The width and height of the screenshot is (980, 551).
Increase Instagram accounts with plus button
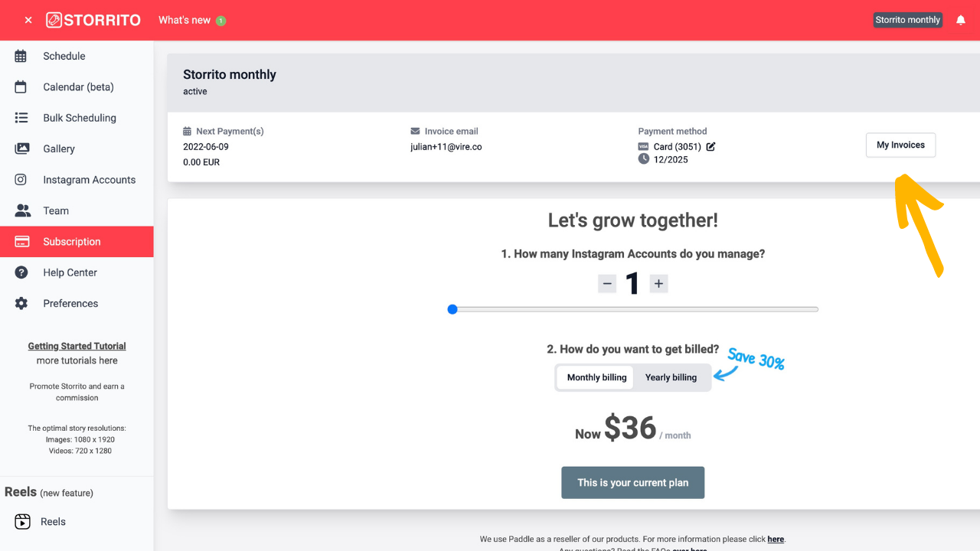pyautogui.click(x=658, y=284)
